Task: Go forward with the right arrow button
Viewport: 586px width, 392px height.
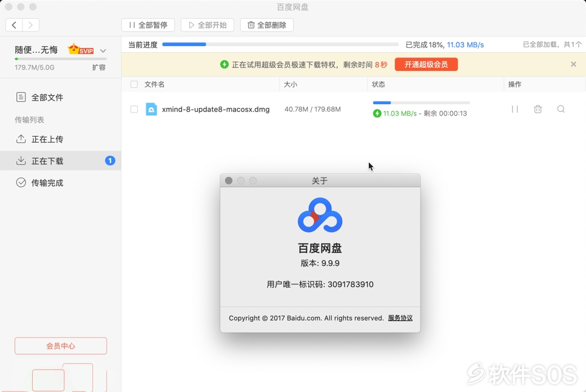Action: coord(31,25)
